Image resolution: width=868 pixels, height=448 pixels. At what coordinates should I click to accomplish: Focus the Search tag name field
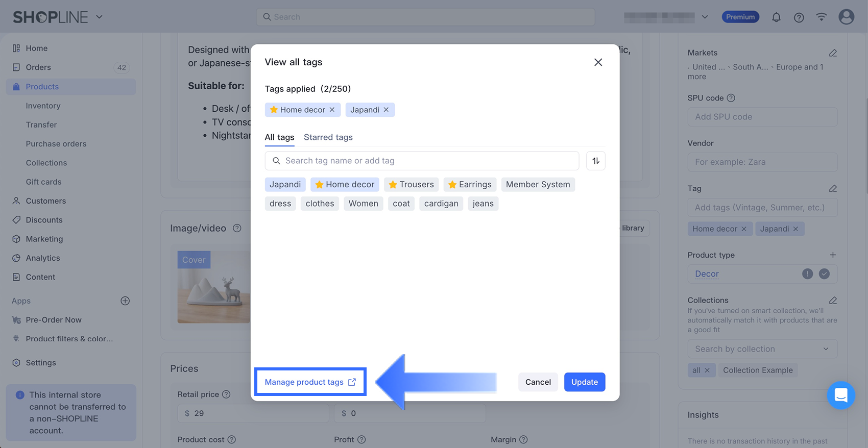click(422, 161)
